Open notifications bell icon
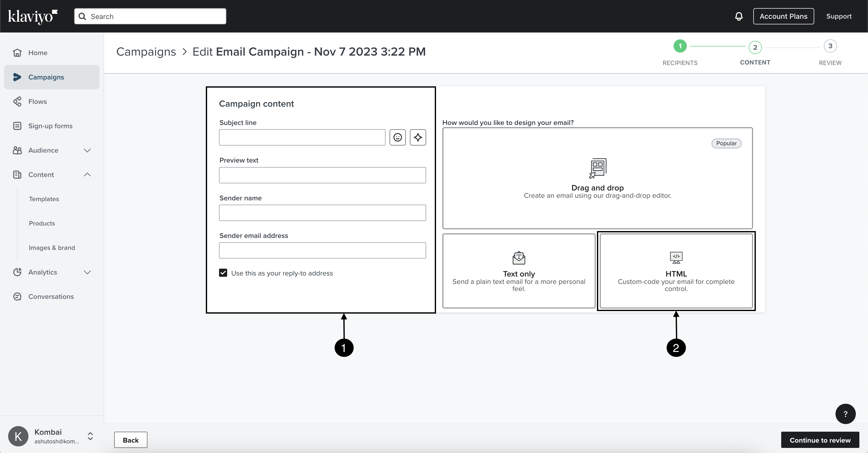The width and height of the screenshot is (868, 453). click(x=739, y=16)
